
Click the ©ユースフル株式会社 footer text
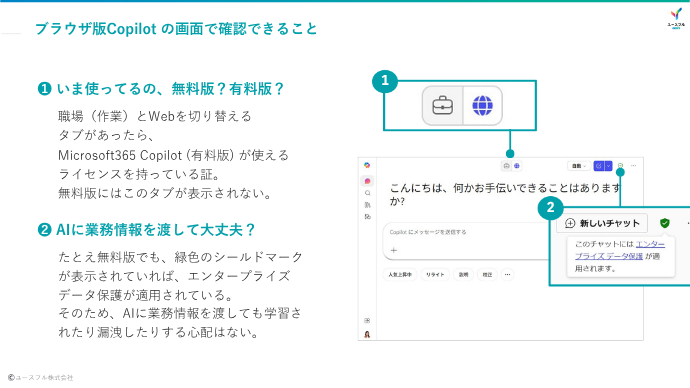[x=40, y=377]
